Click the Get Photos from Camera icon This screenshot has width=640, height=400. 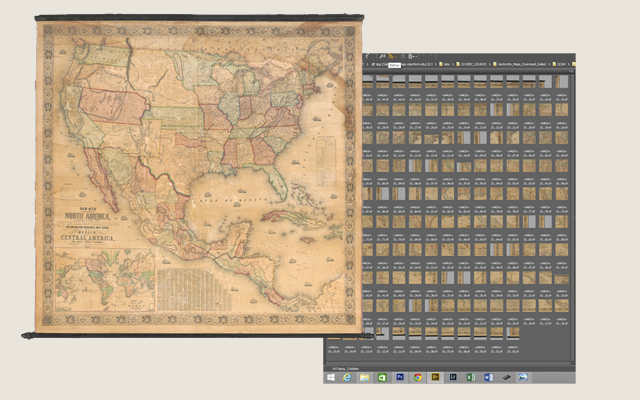[382, 56]
